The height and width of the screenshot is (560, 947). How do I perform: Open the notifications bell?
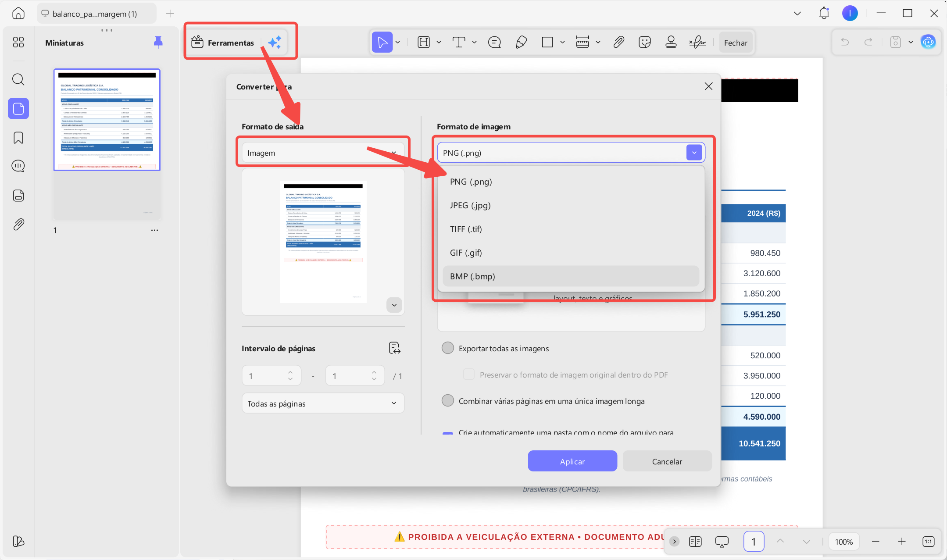824,13
